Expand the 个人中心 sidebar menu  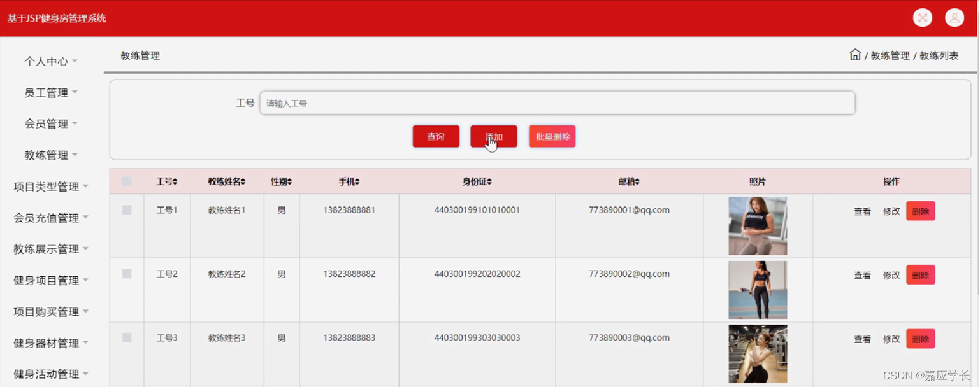(51, 61)
